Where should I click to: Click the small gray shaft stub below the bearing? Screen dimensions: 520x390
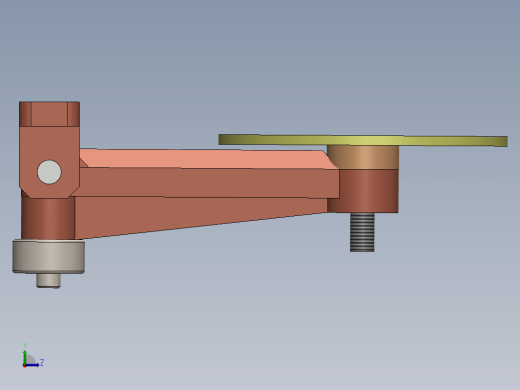(x=48, y=280)
